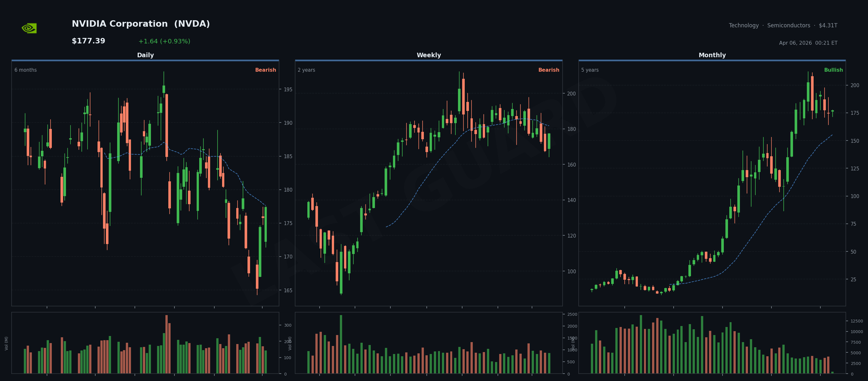Click the Bearish label on Weekly chart

(x=548, y=70)
